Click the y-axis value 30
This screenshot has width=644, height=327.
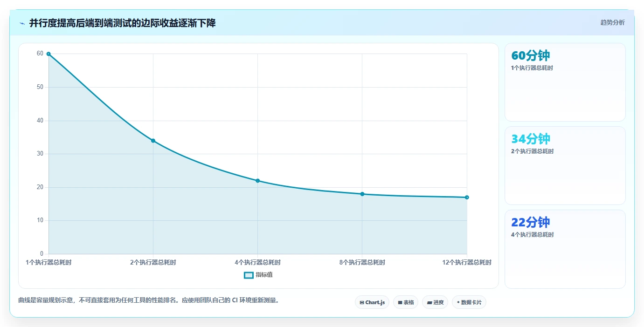coord(40,154)
